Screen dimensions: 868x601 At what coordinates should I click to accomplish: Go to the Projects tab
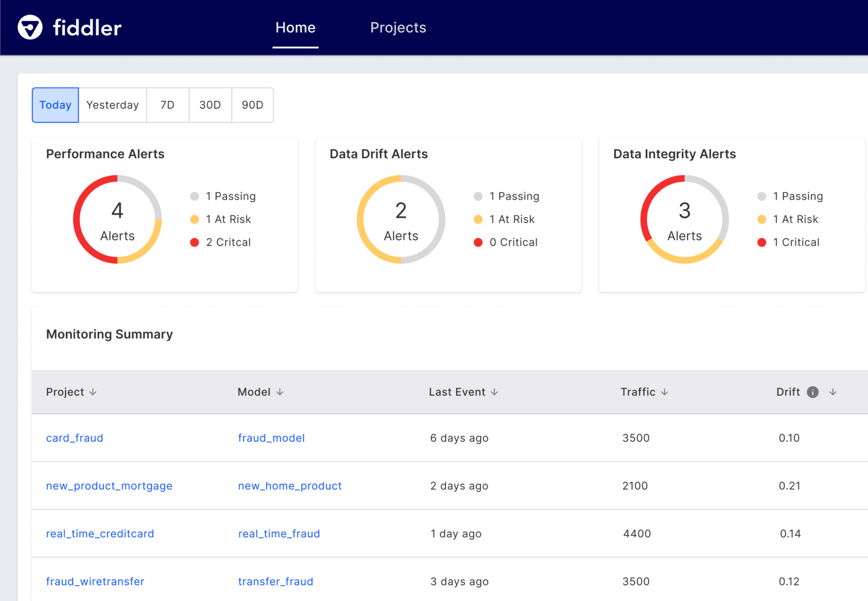(398, 28)
